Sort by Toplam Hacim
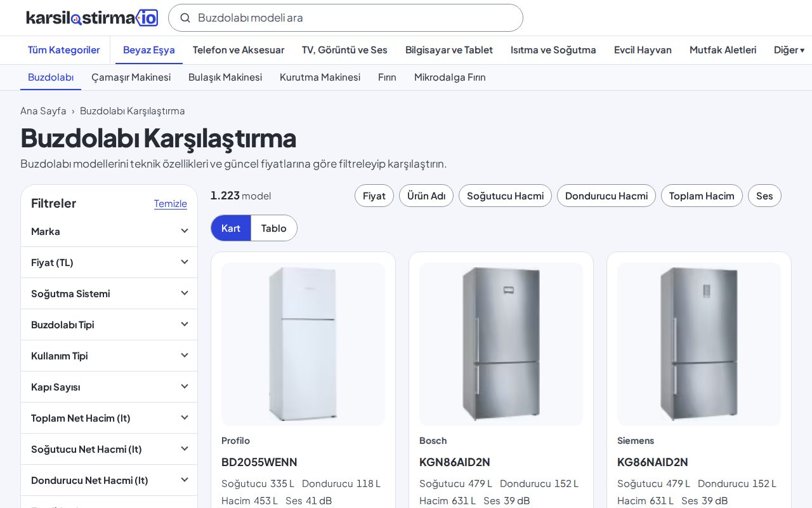The image size is (812, 508). coord(702,196)
